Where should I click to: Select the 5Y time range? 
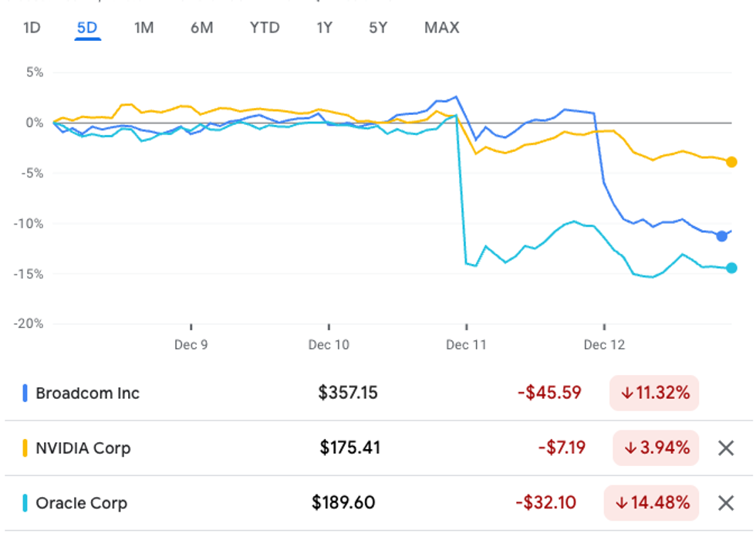(x=377, y=28)
